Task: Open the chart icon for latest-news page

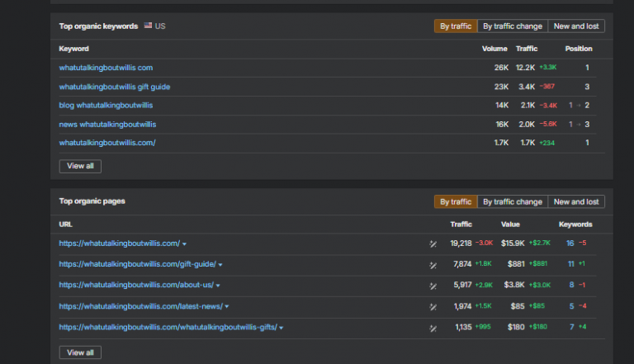Action: point(433,307)
